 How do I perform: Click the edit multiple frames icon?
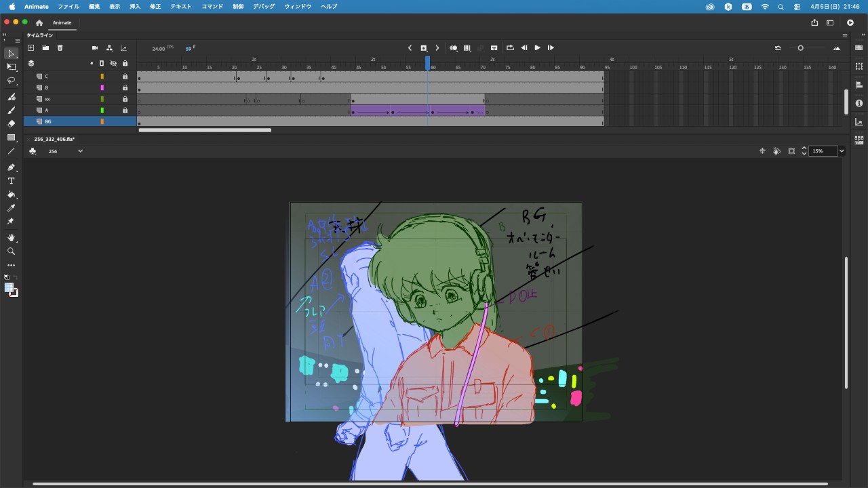point(467,48)
